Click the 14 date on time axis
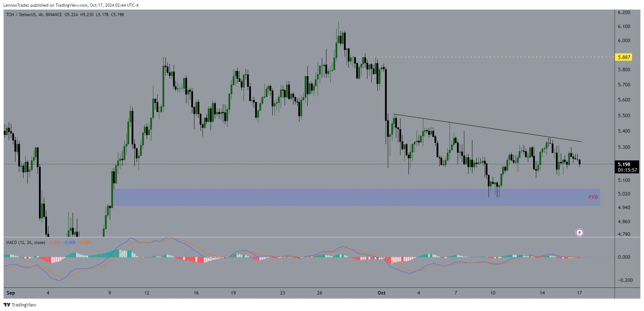This screenshot has width=644, height=311. (542, 293)
